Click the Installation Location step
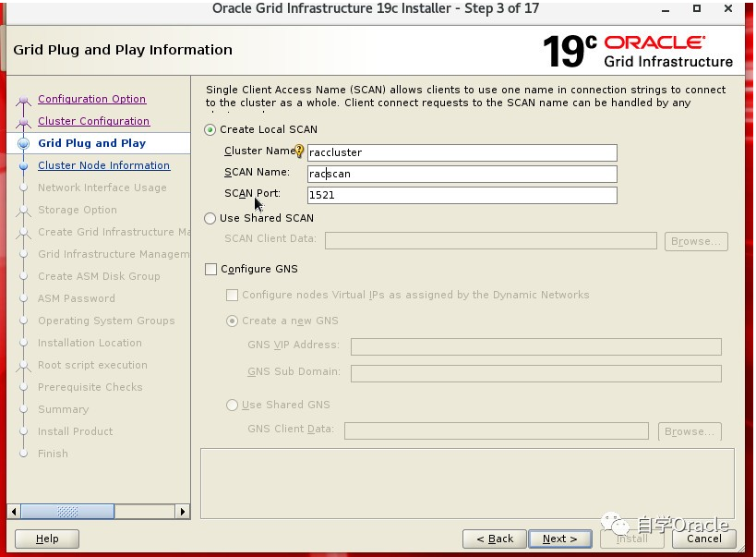This screenshot has width=756, height=557. [90, 344]
